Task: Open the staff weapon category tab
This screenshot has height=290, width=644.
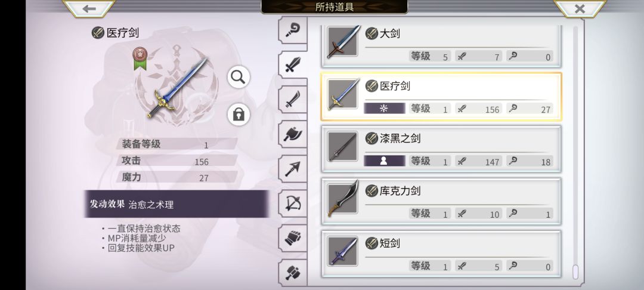Action: pyautogui.click(x=293, y=30)
